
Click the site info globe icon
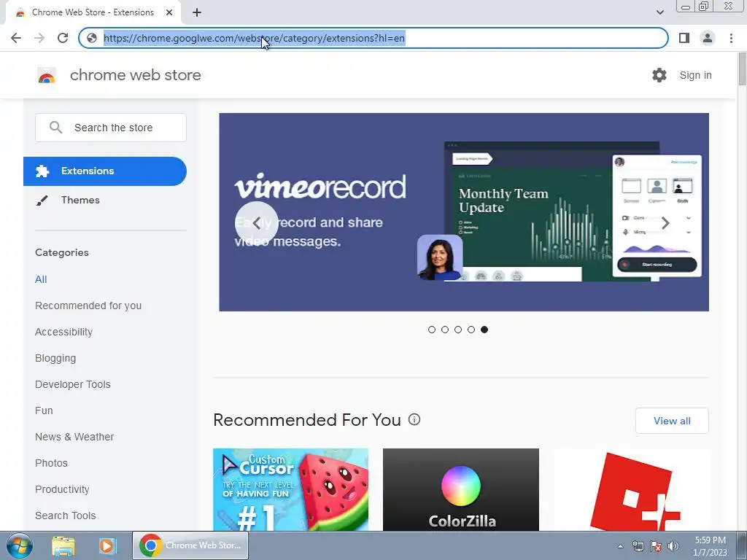click(x=92, y=38)
